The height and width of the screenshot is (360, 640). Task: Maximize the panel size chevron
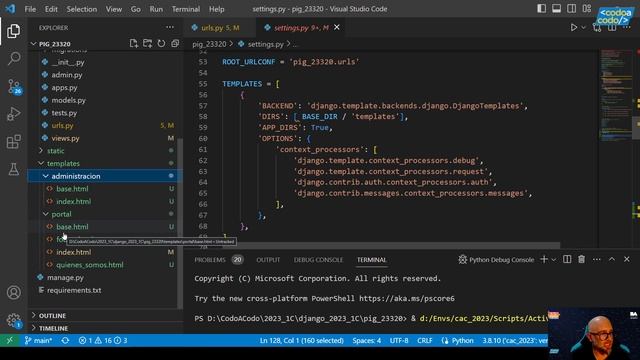(x=611, y=259)
